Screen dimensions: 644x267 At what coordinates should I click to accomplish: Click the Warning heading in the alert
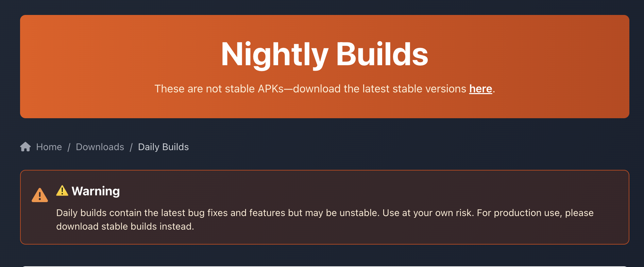(96, 191)
